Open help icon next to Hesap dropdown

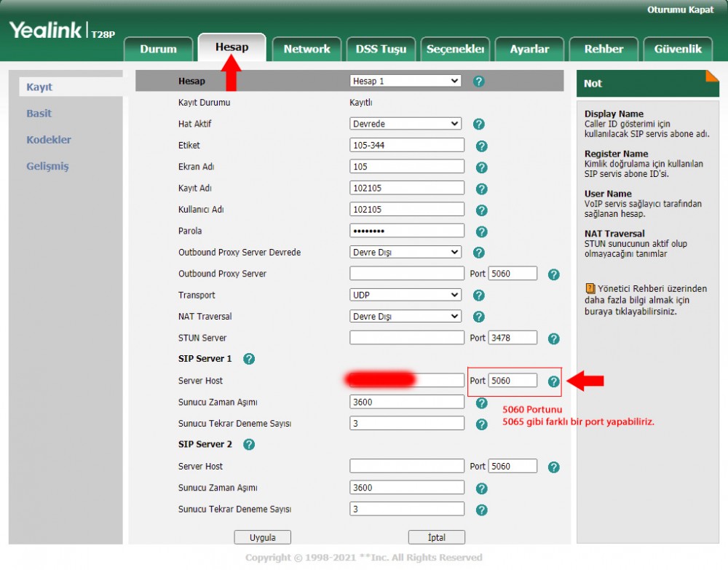tap(479, 82)
